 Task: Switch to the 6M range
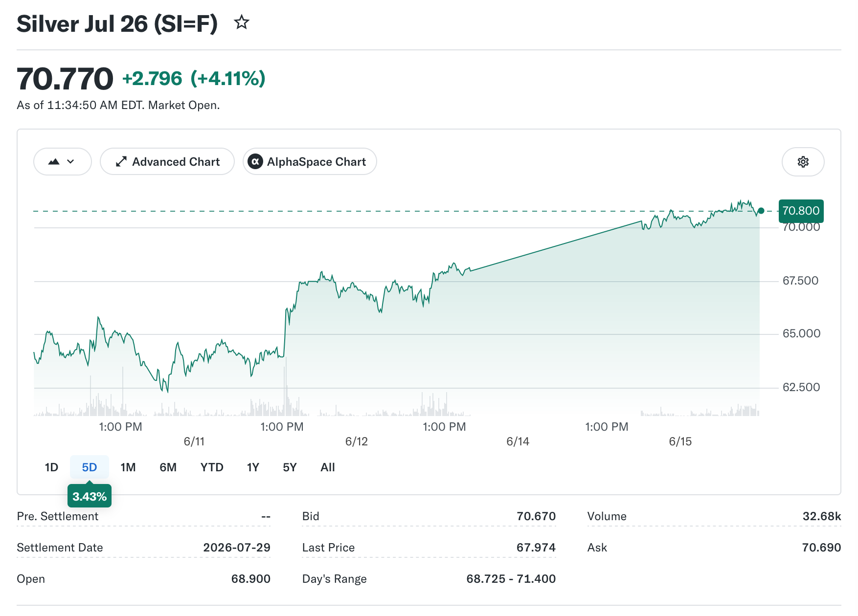tap(168, 467)
